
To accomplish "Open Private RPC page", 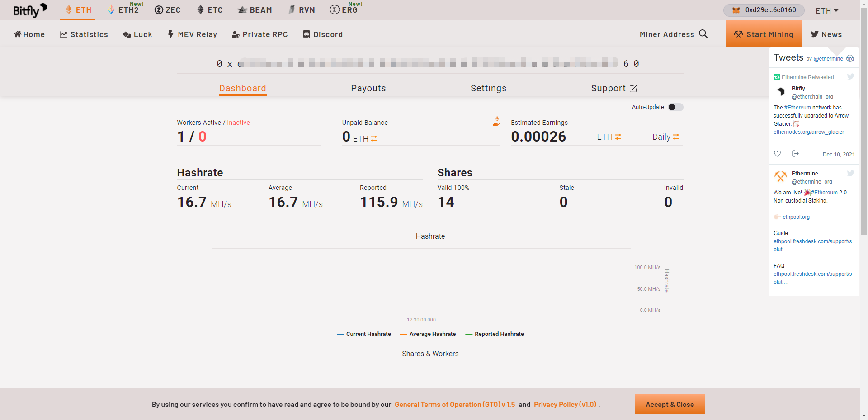I will pos(260,34).
